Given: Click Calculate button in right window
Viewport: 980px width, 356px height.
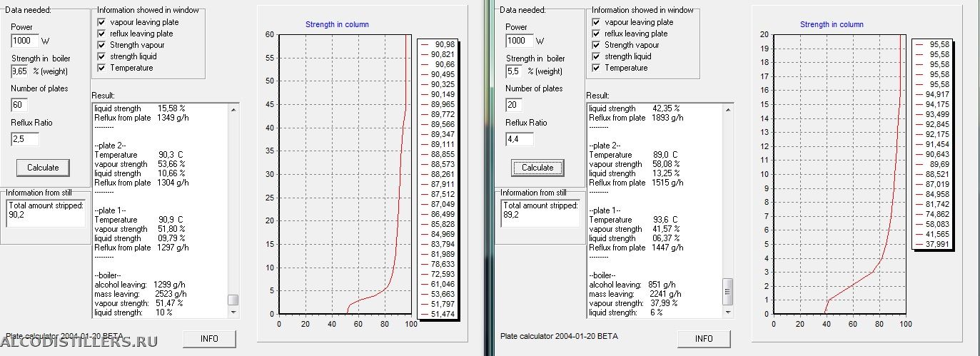Looking at the screenshot, I should tap(537, 168).
